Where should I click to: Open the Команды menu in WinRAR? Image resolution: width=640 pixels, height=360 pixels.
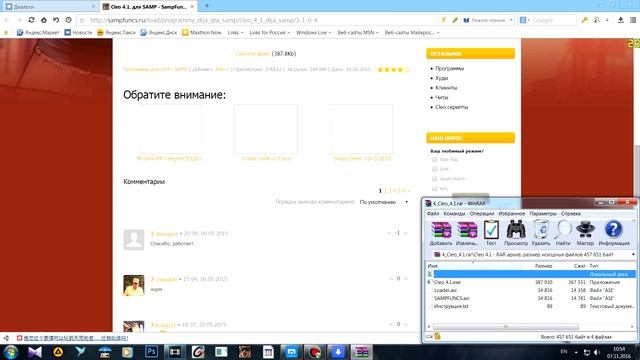pos(454,213)
